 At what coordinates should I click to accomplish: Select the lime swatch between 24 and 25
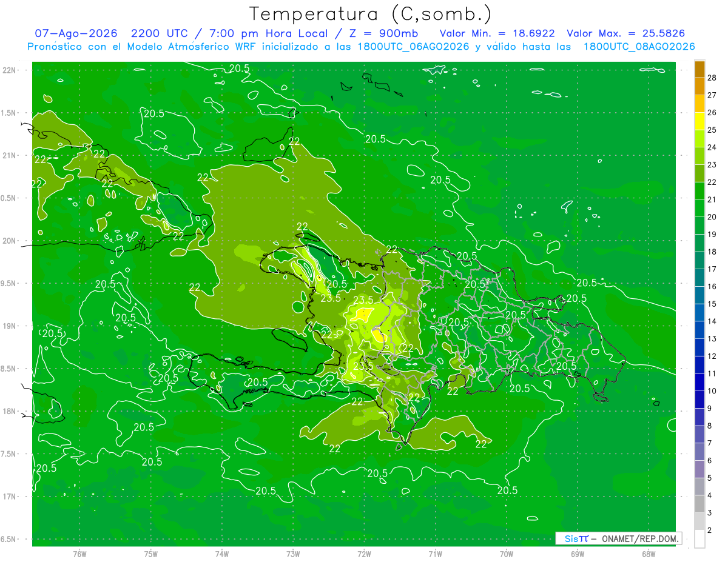tap(699, 139)
